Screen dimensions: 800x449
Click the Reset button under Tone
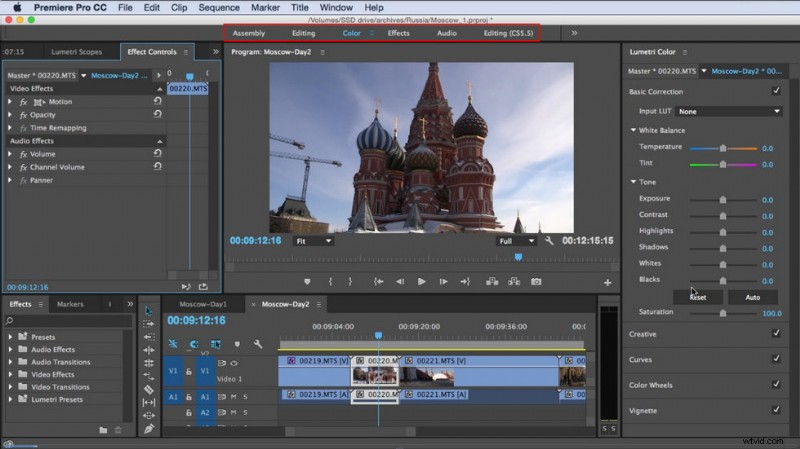(698, 297)
